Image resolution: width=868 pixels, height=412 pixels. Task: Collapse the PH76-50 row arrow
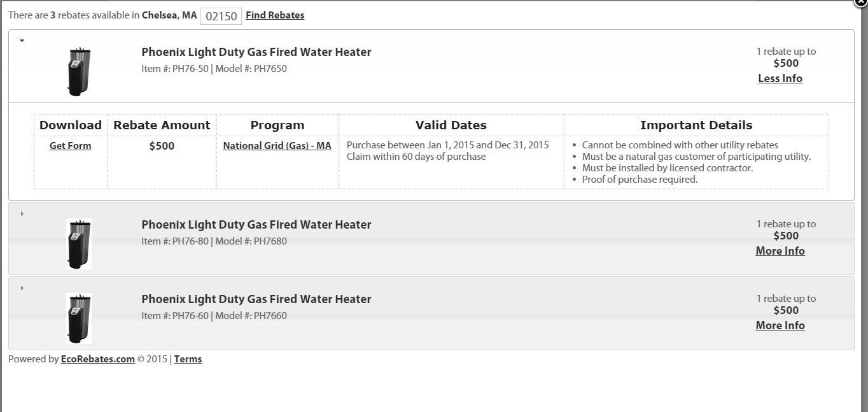coord(22,41)
